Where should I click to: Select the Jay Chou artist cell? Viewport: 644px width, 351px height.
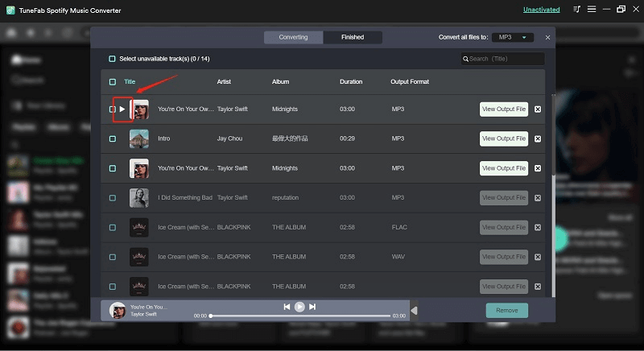coord(229,138)
